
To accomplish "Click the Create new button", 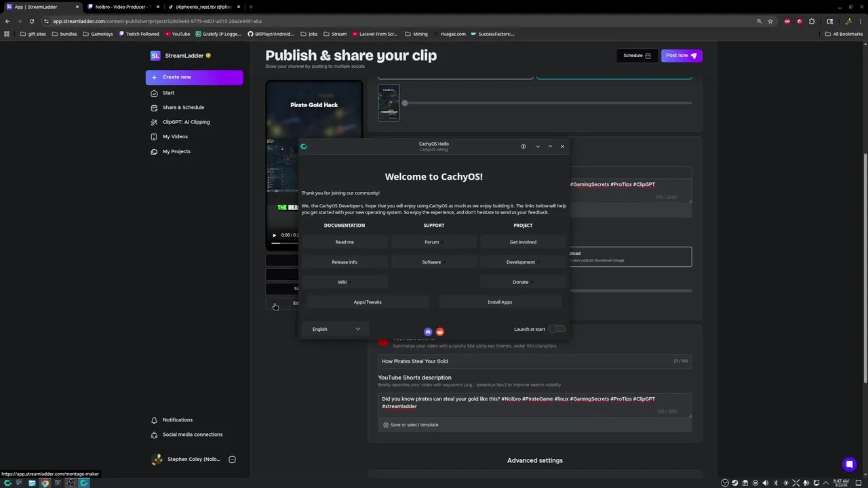I will point(194,77).
